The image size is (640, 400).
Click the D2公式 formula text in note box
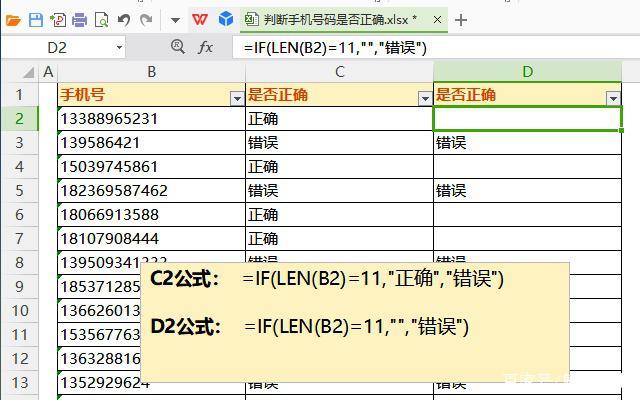click(x=357, y=327)
